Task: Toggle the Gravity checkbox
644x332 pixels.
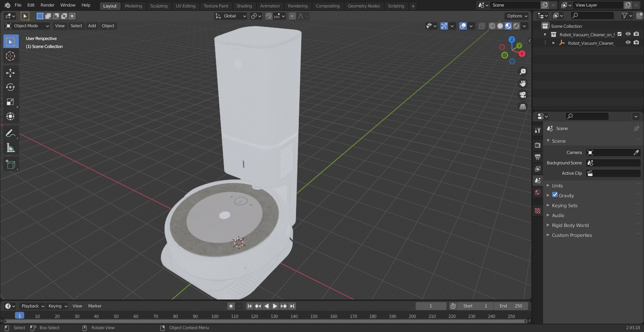Action: click(x=555, y=195)
